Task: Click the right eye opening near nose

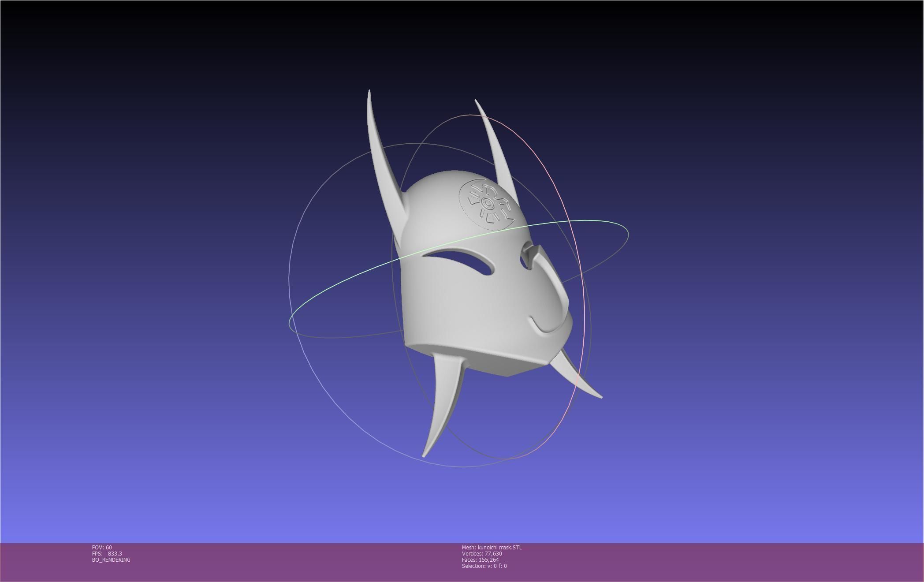Action: click(524, 262)
